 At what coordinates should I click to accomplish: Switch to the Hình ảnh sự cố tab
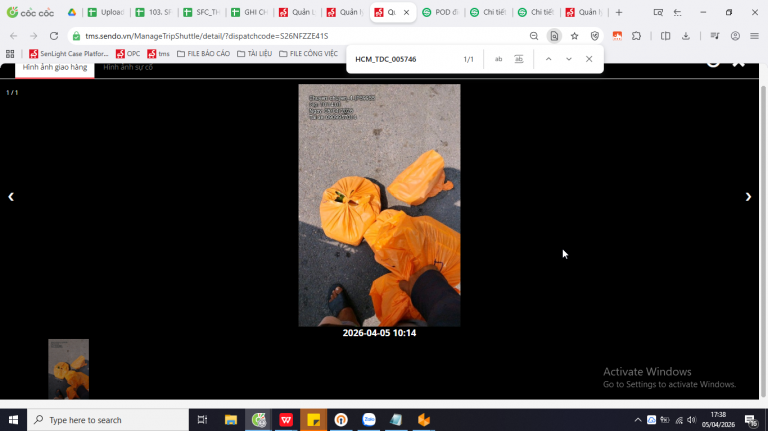[128, 68]
